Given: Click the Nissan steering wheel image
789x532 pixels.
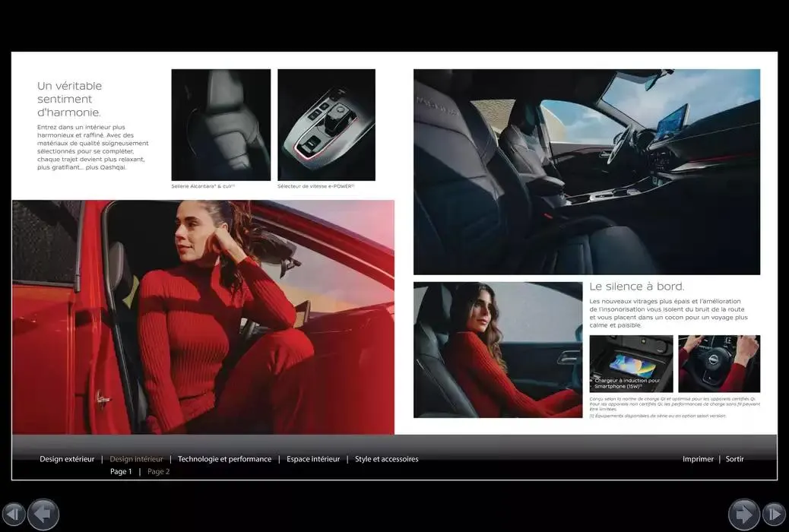Looking at the screenshot, I should (x=719, y=363).
